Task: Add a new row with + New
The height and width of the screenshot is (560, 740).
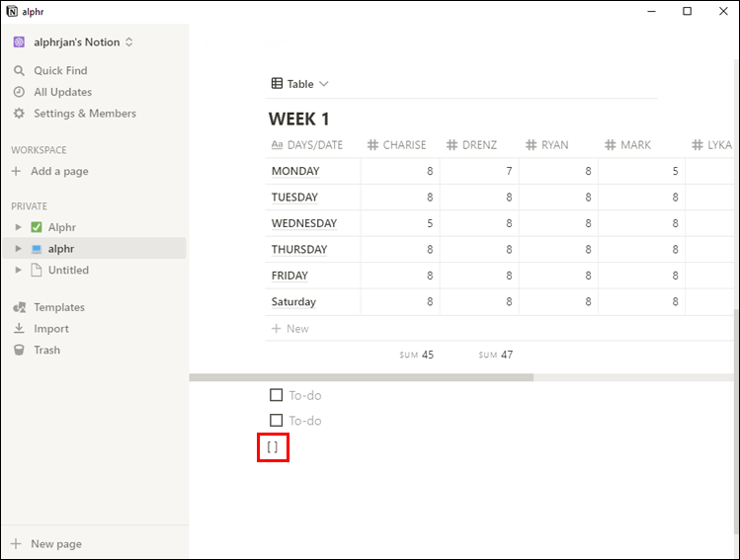Action: [x=290, y=328]
